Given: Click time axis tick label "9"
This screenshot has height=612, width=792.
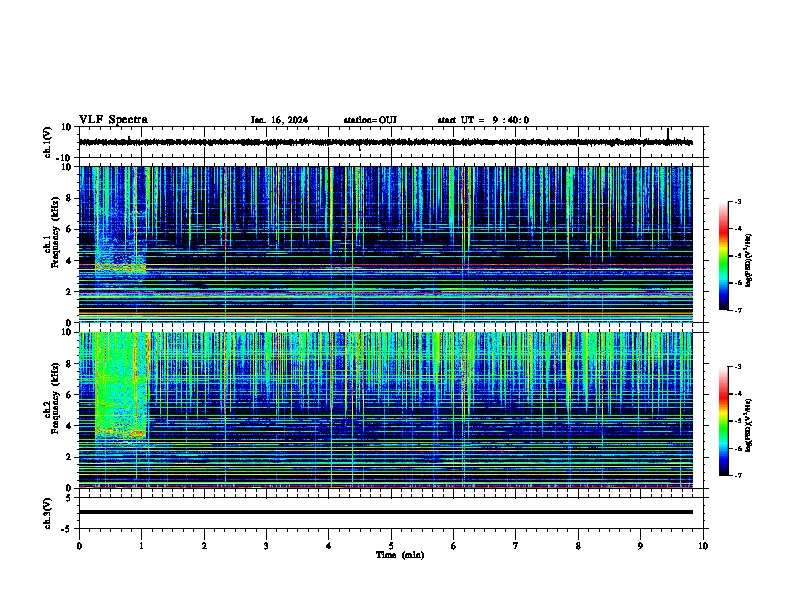Looking at the screenshot, I should pos(640,546).
